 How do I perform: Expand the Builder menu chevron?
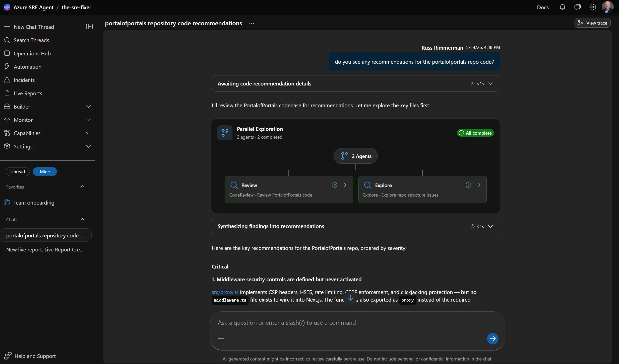click(x=88, y=107)
